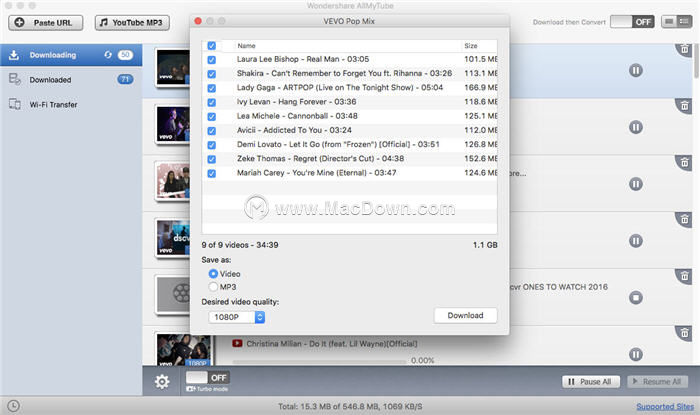Open the Downloaded tab in the sidebar
This screenshot has width=700, height=415.
tap(71, 80)
